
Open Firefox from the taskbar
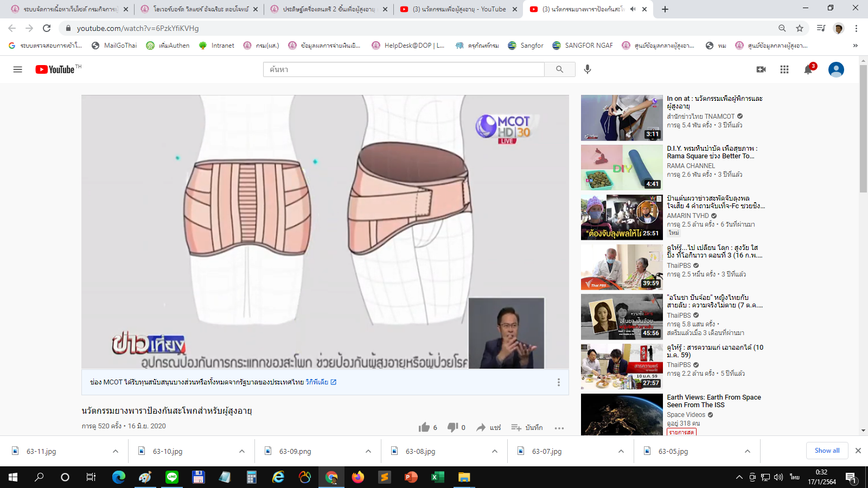358,477
